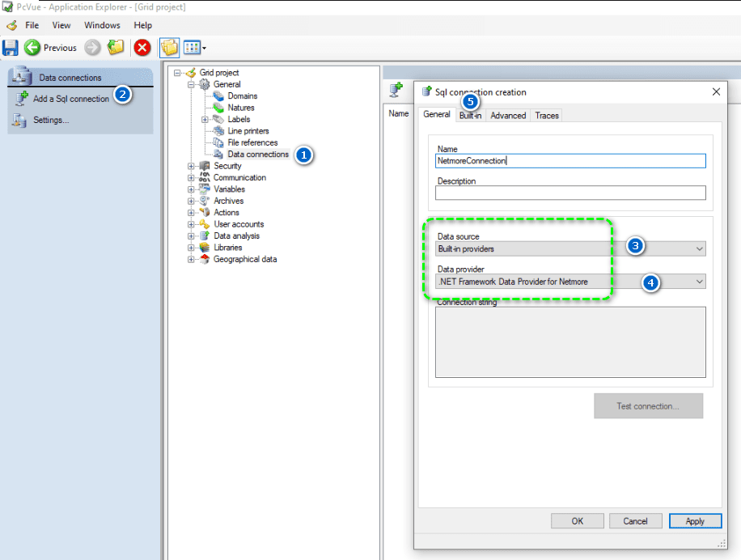Click the Archives icon in tree

click(204, 201)
